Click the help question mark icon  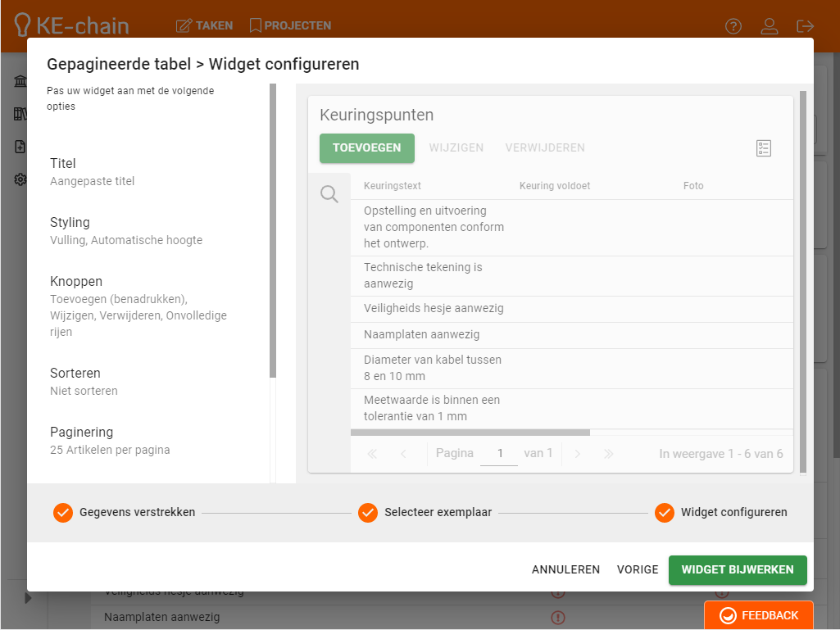(733, 26)
